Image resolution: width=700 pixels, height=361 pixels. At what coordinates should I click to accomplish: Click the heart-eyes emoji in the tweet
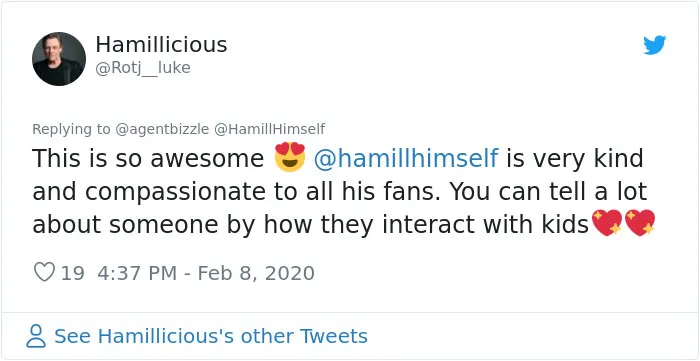click(289, 157)
